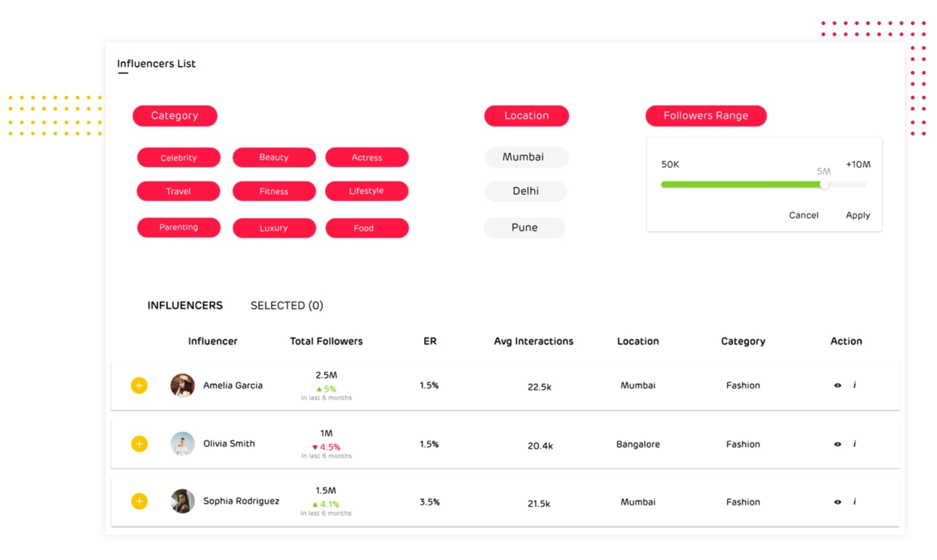Image resolution: width=937 pixels, height=560 pixels.
Task: View Sophia Rodriguez's profile via eye icon
Action: pos(837,502)
